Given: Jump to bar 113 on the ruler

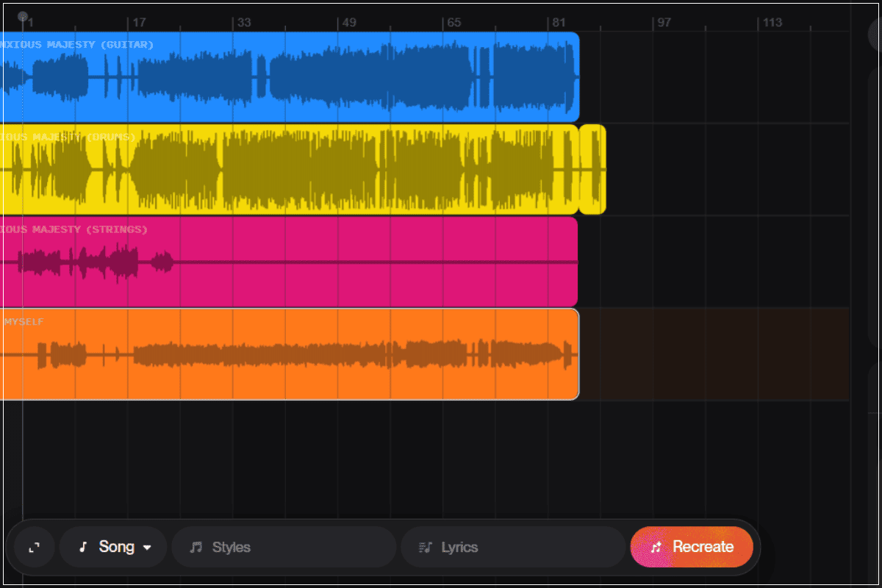Looking at the screenshot, I should click(x=771, y=23).
